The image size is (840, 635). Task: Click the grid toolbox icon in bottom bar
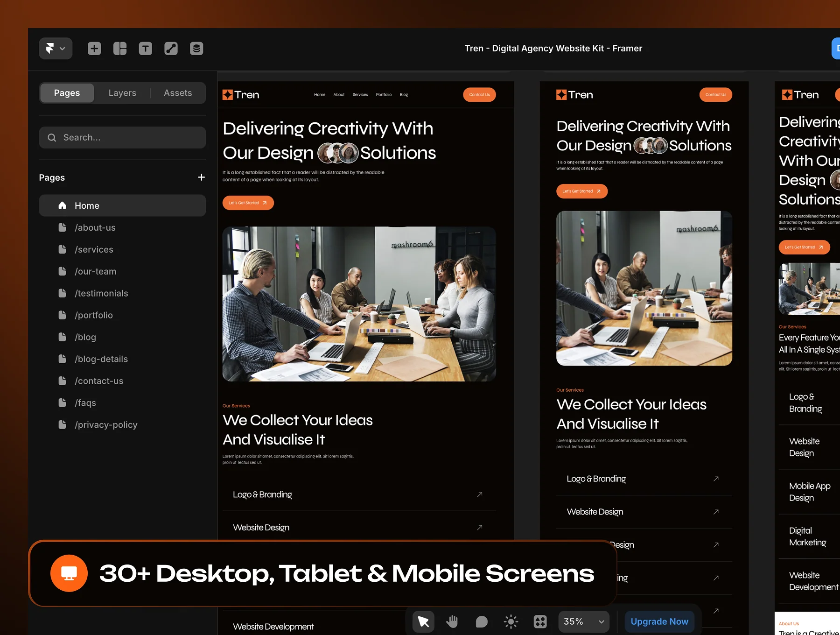tap(540, 621)
